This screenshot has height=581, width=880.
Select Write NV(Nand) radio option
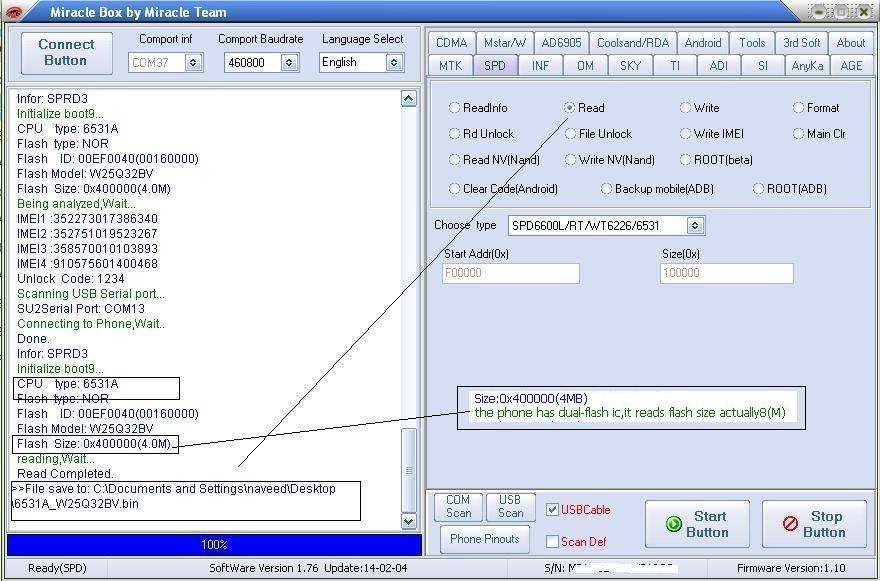pos(571,160)
